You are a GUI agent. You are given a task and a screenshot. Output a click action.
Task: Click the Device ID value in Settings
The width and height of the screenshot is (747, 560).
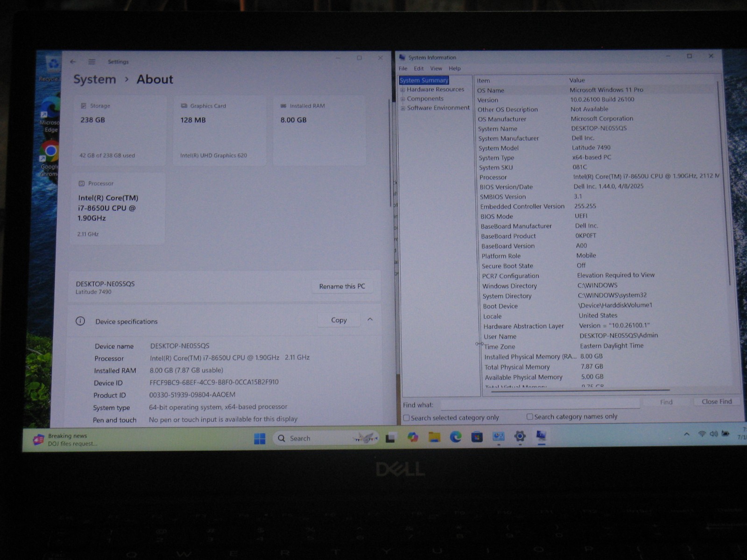tap(214, 382)
